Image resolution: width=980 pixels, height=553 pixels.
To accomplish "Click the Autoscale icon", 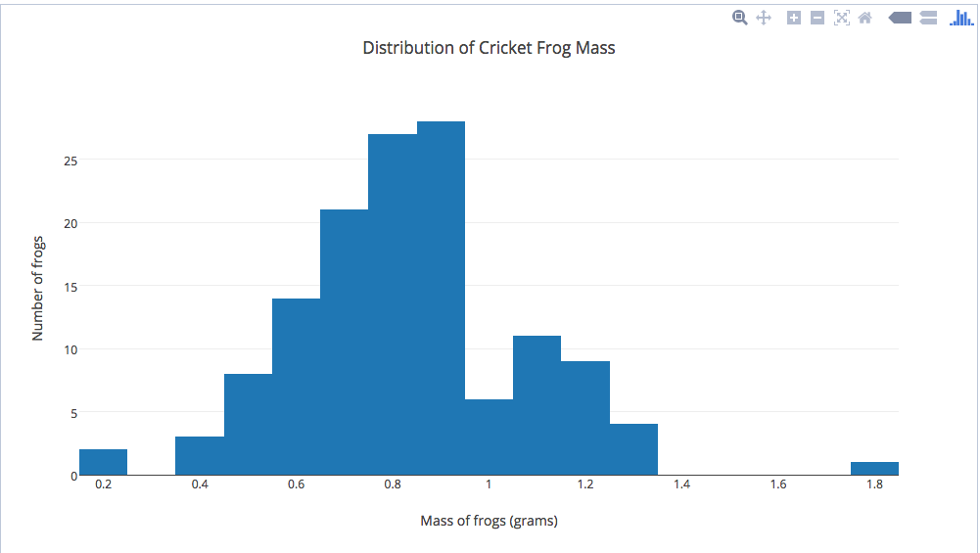I will (x=841, y=18).
